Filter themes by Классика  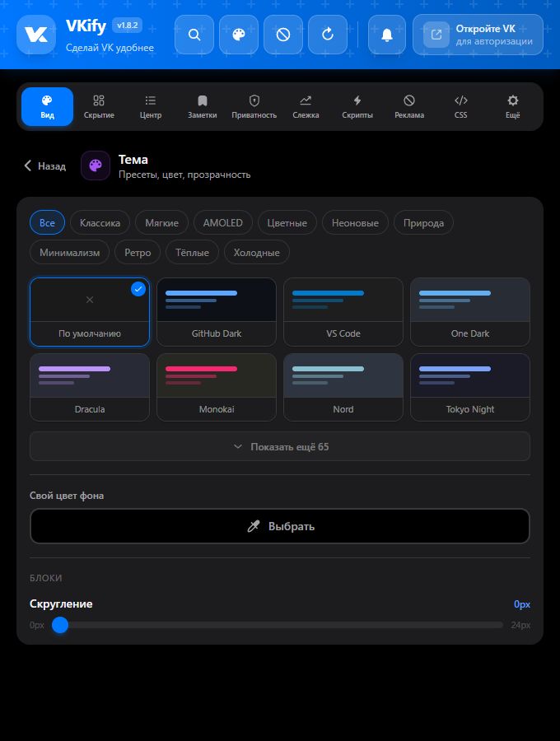100,222
